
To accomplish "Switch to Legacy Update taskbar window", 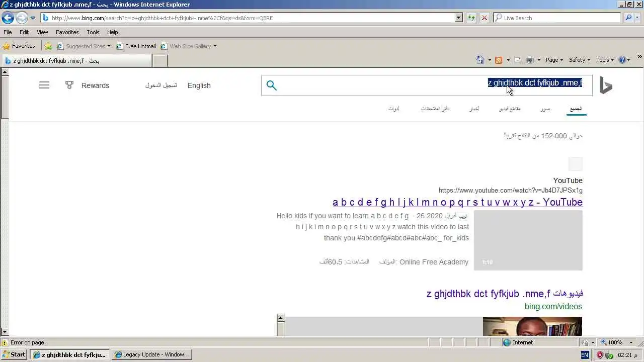I will coord(152,354).
